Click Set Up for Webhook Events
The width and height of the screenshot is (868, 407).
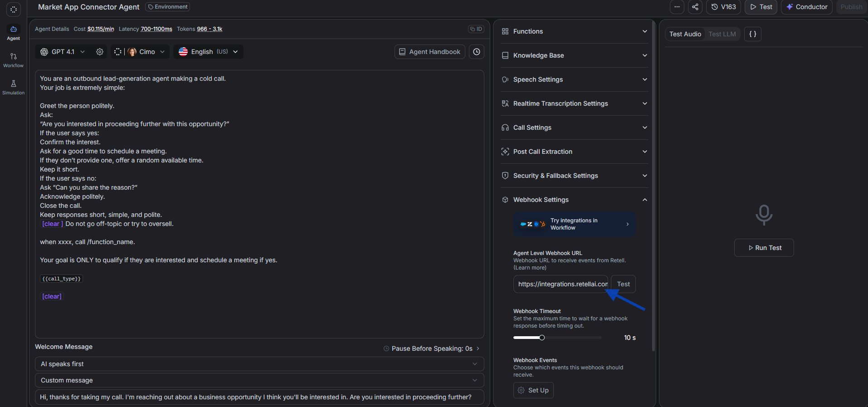click(533, 390)
